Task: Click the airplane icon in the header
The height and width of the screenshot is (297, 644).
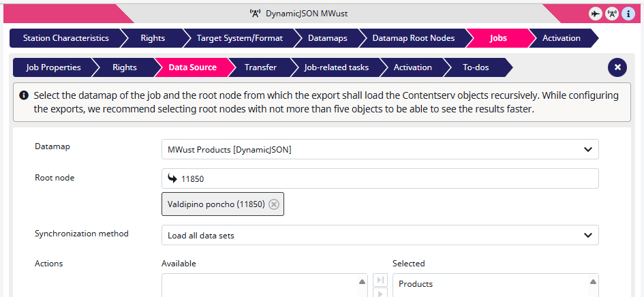Action: [596, 14]
